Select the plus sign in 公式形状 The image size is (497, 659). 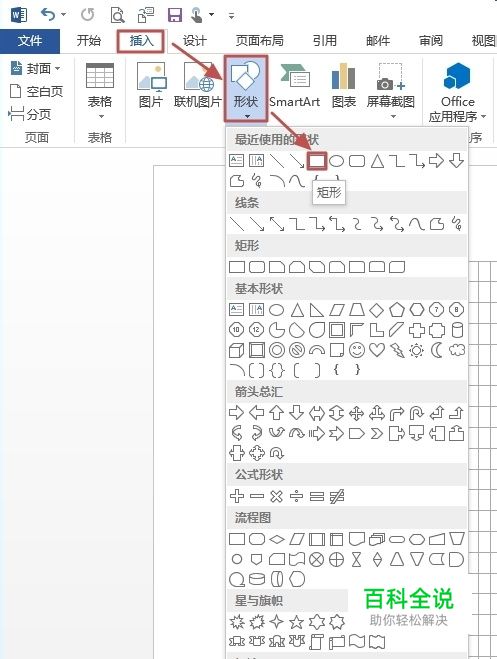point(237,496)
